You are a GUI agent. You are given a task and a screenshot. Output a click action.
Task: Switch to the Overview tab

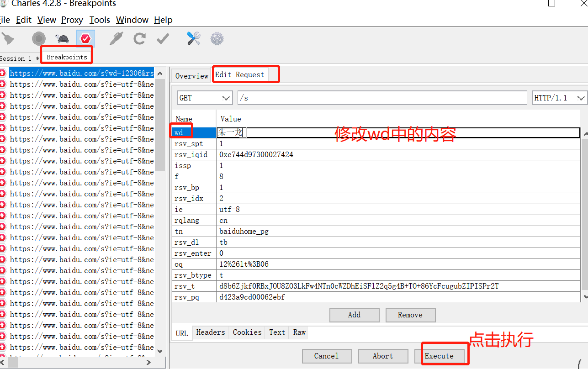(x=191, y=76)
